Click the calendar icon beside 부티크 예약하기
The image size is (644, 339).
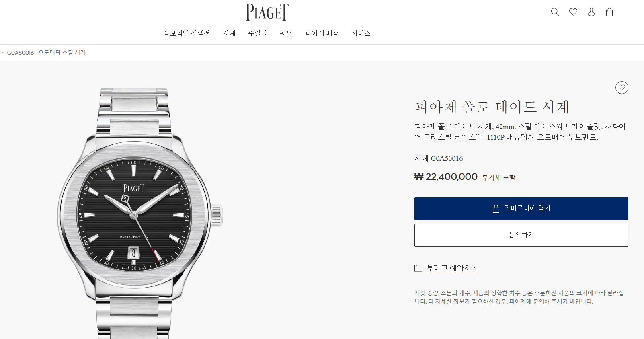click(418, 268)
